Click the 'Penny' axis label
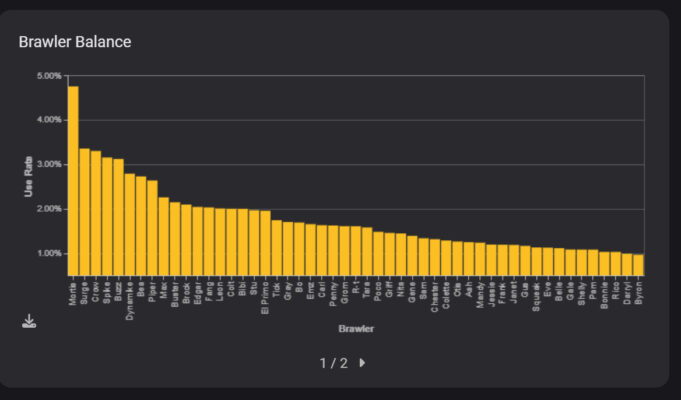 click(x=333, y=294)
